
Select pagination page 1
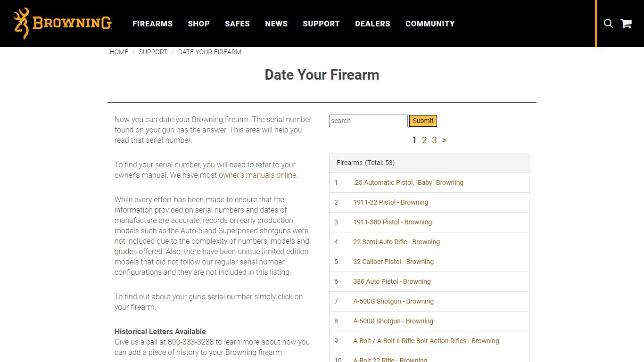pyautogui.click(x=414, y=140)
